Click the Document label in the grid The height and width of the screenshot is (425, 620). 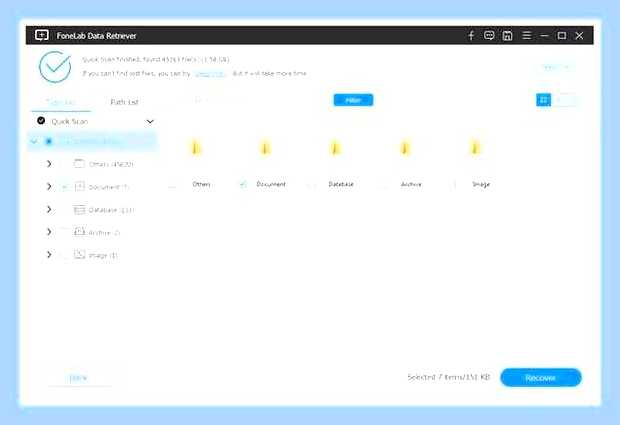point(271,184)
